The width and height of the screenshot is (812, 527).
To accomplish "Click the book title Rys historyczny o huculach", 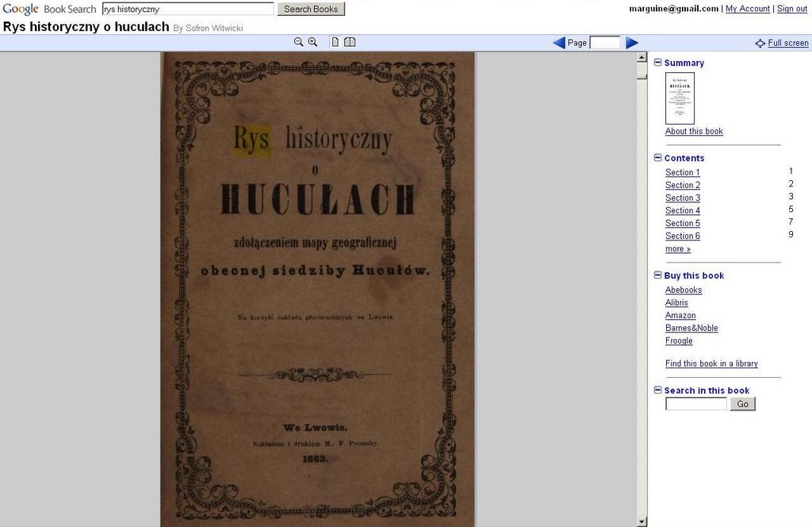I will click(x=86, y=27).
